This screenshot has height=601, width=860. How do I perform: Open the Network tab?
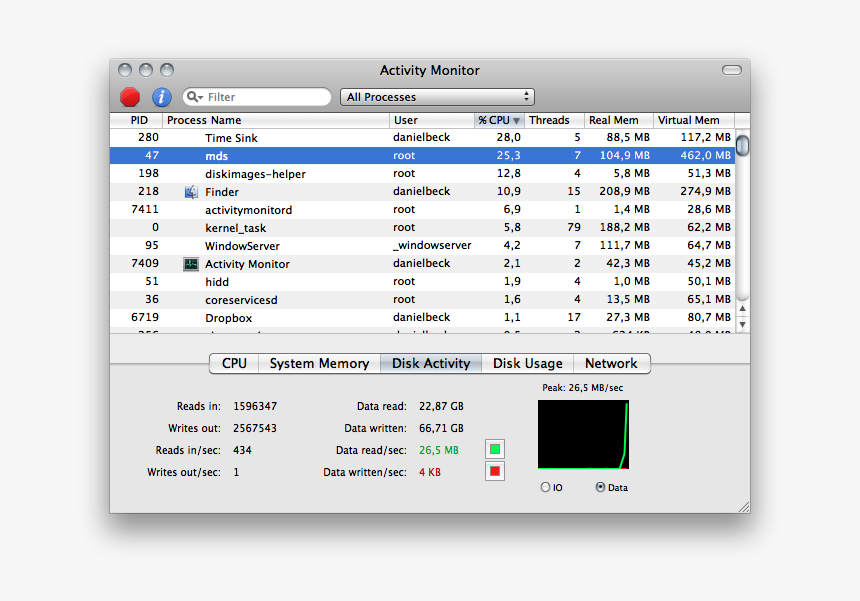click(x=612, y=364)
